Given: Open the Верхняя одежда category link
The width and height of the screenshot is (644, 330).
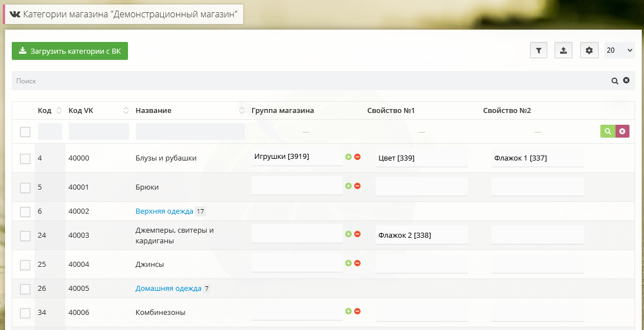Looking at the screenshot, I should pos(164,211).
